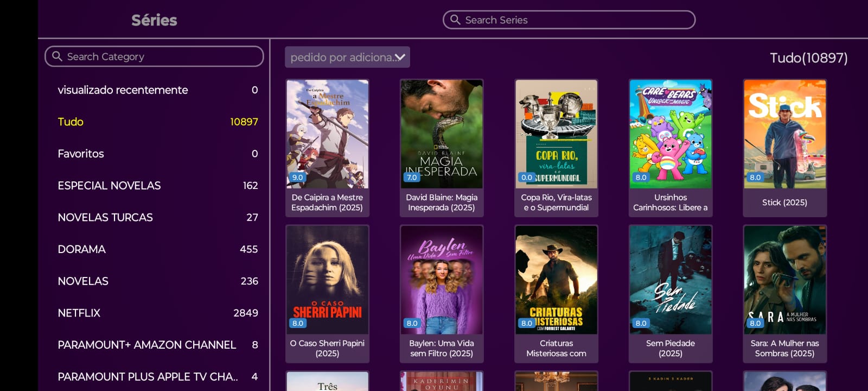Open 'De Caipira a Mestre Espadachim' poster
The width and height of the screenshot is (868, 391).
328,134
